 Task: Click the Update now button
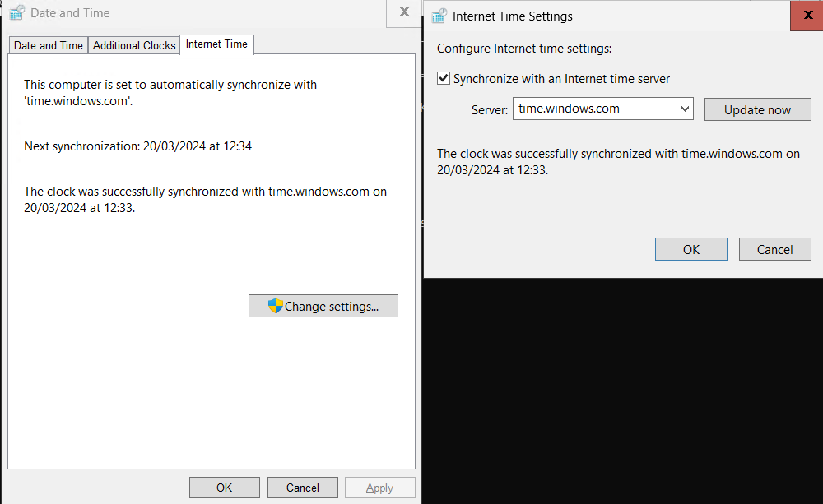click(757, 109)
